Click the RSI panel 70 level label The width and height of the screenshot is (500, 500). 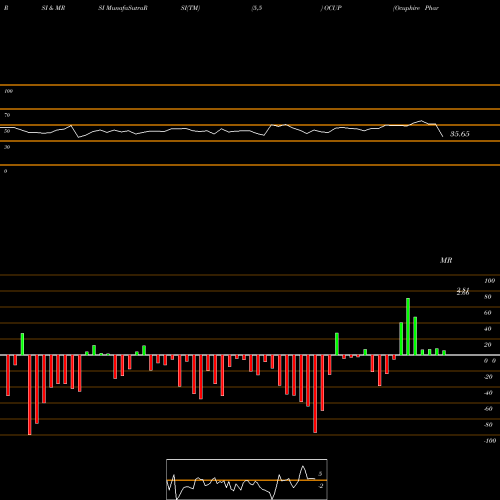(x=7, y=115)
